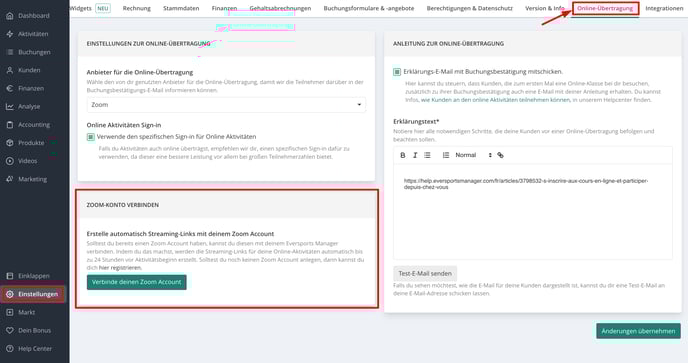The image size is (688, 363).
Task: Click the Kunden person icon
Action: click(x=10, y=70)
